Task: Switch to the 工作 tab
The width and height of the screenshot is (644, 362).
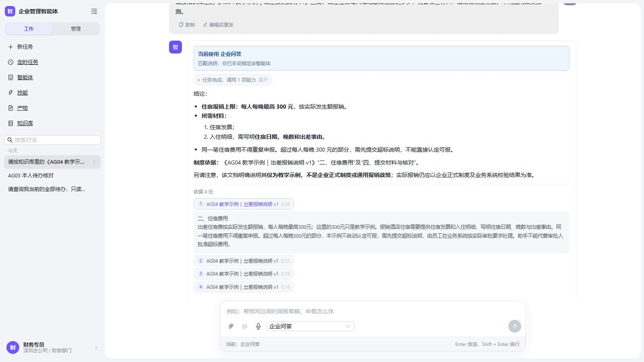Action: 29,29
